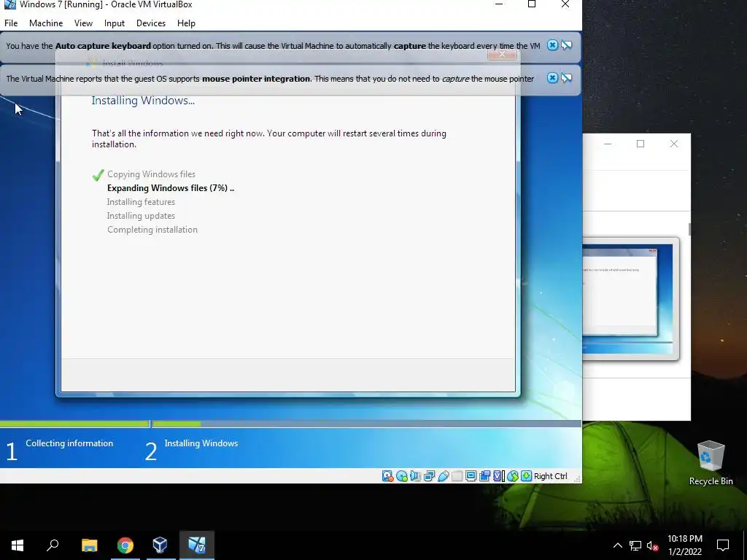Open the Recycle Bin desktop icon
The height and width of the screenshot is (560, 747).
(711, 462)
